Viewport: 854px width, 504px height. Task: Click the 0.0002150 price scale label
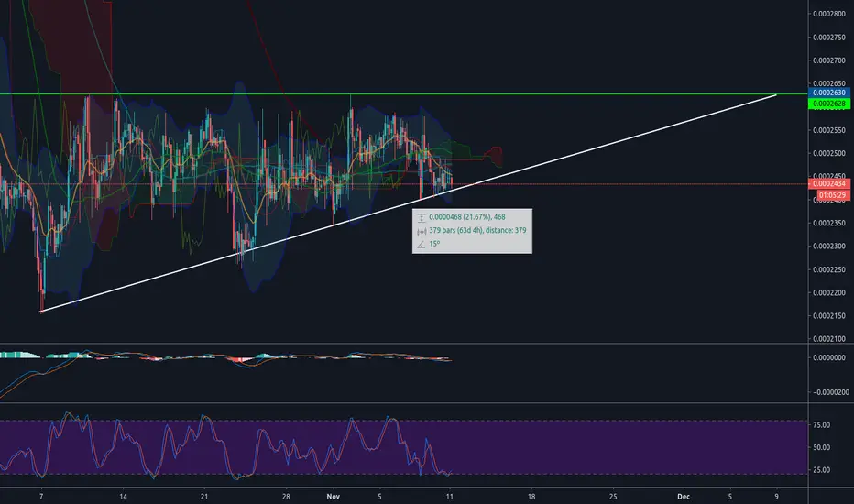(x=829, y=316)
